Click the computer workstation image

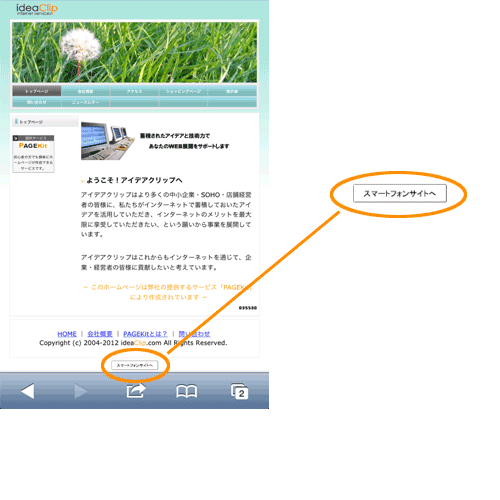[108, 141]
